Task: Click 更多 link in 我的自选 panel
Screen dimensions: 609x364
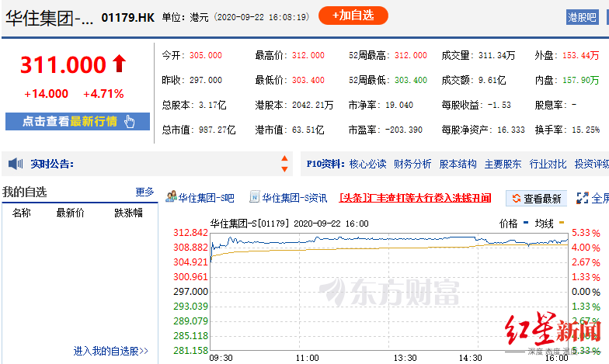Action: [x=144, y=192]
